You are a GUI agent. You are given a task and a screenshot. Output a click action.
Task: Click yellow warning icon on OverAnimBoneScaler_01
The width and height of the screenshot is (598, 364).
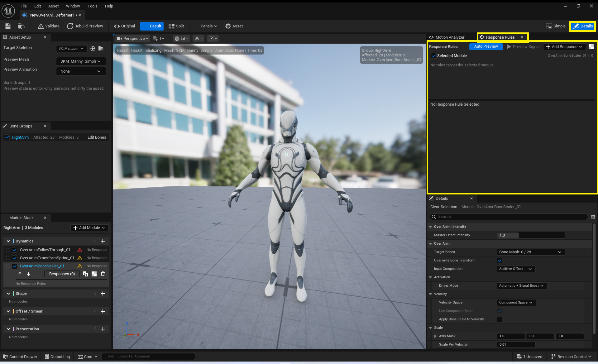click(80, 266)
